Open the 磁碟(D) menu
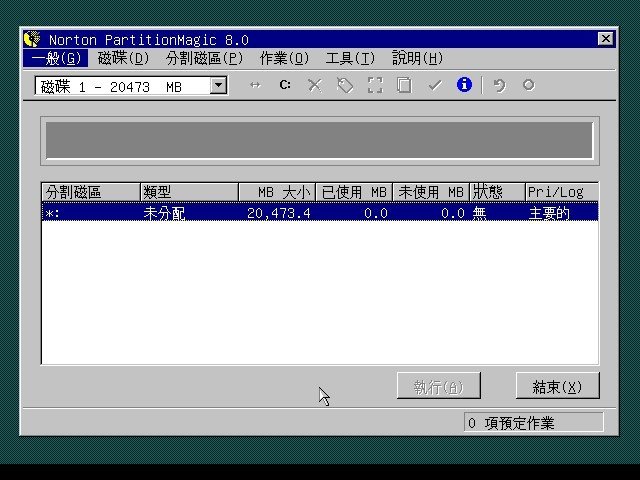Screen dimensions: 640x480 [123, 58]
